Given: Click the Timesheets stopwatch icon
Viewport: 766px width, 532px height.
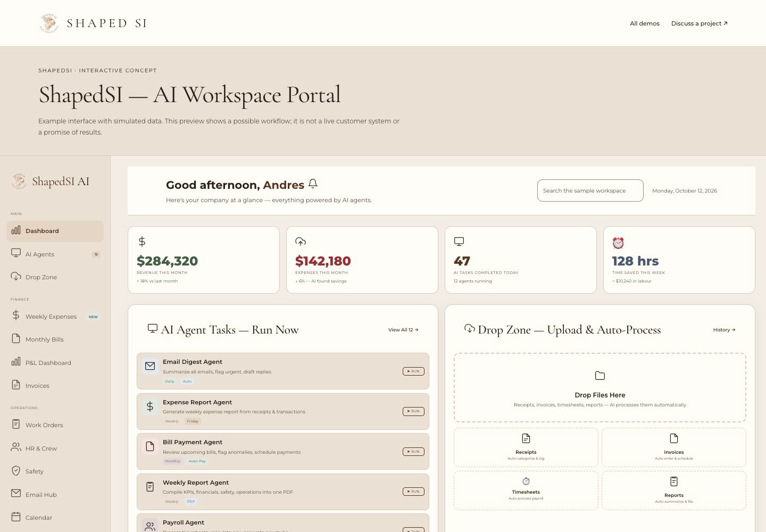Looking at the screenshot, I should click(526, 481).
